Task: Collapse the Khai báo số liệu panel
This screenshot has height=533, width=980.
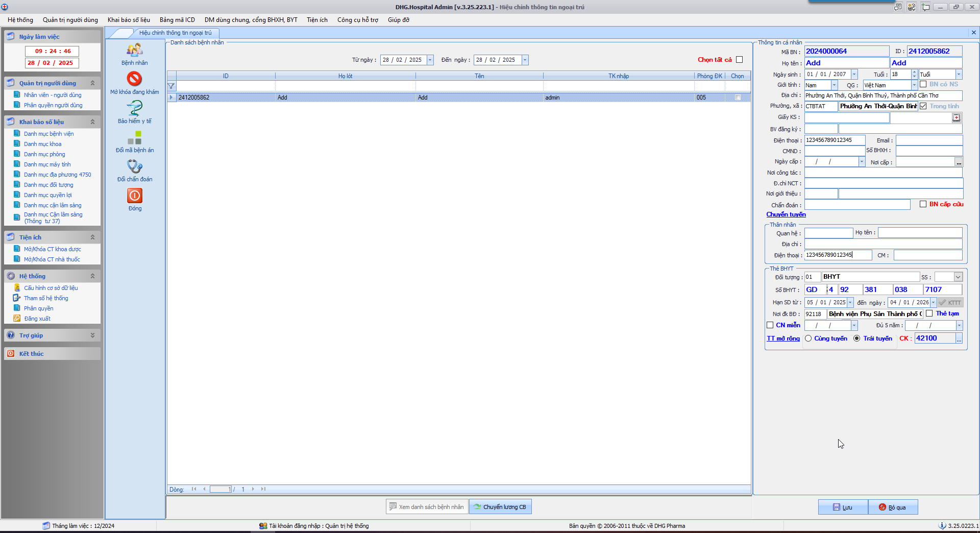Action: tap(92, 122)
